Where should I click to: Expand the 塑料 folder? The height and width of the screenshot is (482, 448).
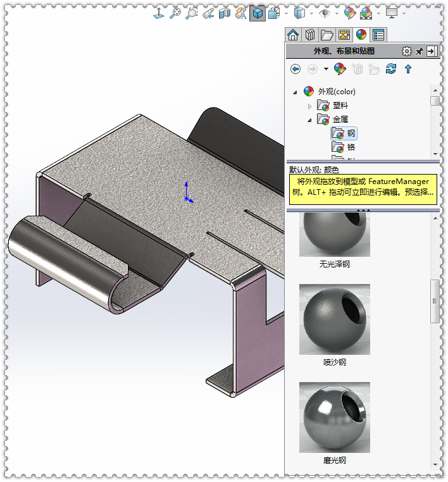tap(309, 106)
